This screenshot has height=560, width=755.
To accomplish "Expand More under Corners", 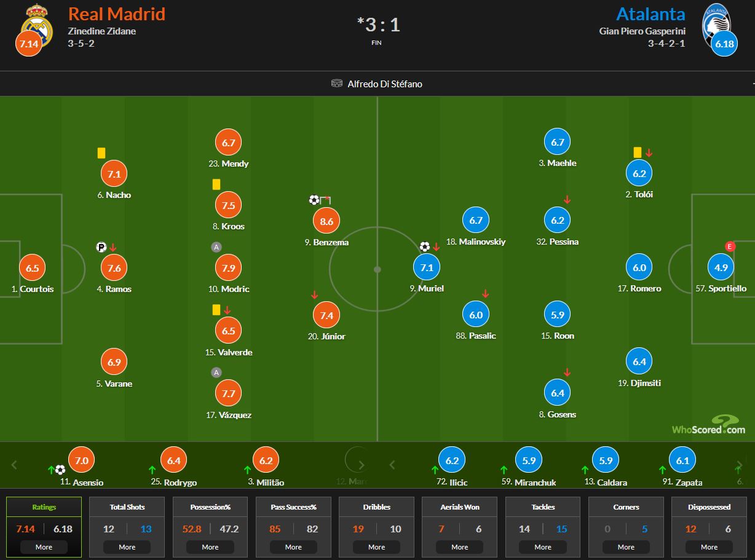I will (626, 547).
